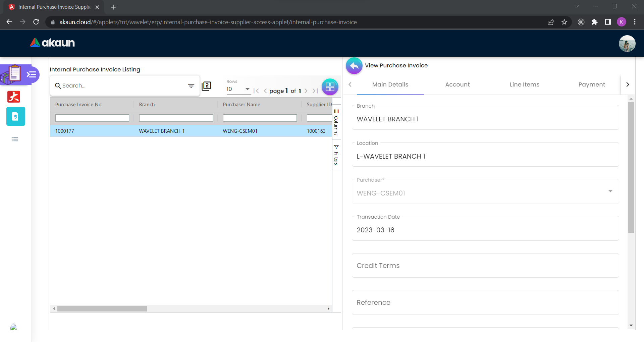Screen dimensions: 644x342
Task: Switch to the Line Items tab
Action: click(x=524, y=84)
